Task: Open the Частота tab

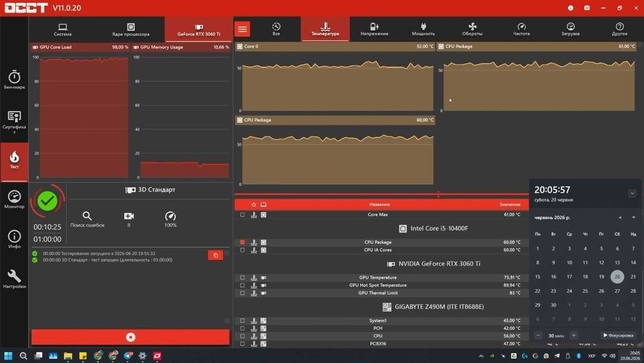Action: pos(521,29)
